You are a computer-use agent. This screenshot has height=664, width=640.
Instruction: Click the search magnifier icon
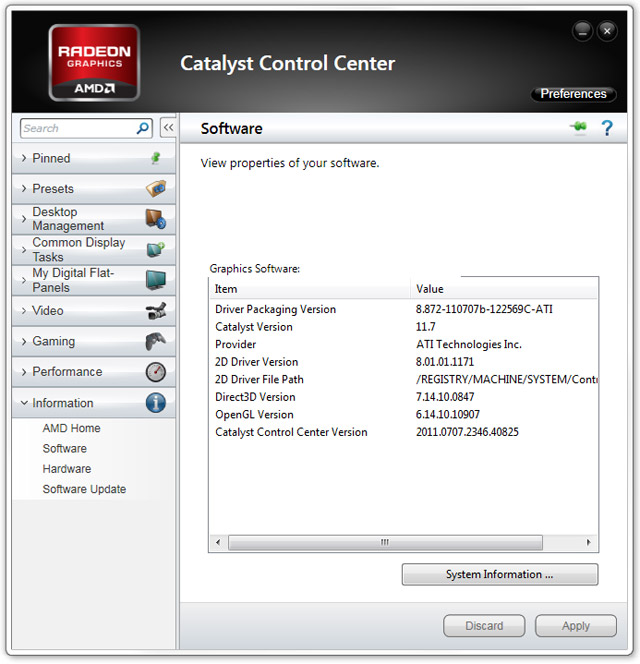pos(143,128)
